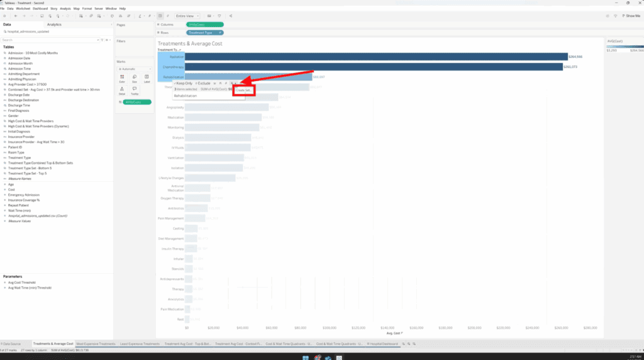Open the Entire View fit dropdown

[x=187, y=16]
